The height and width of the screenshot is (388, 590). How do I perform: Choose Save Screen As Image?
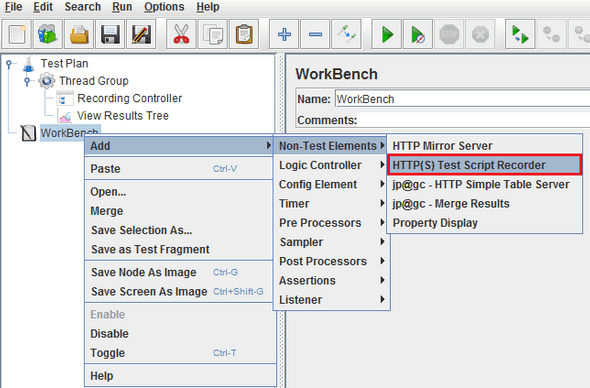point(180,291)
